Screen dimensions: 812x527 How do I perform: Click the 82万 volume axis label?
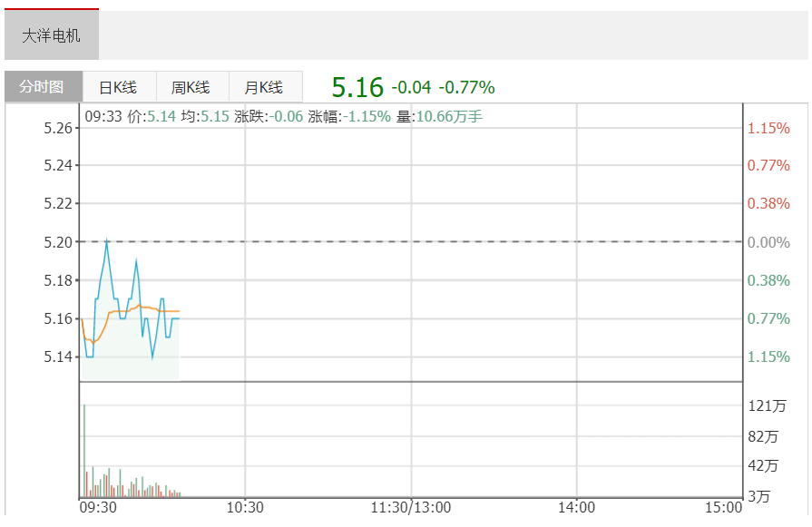click(763, 436)
